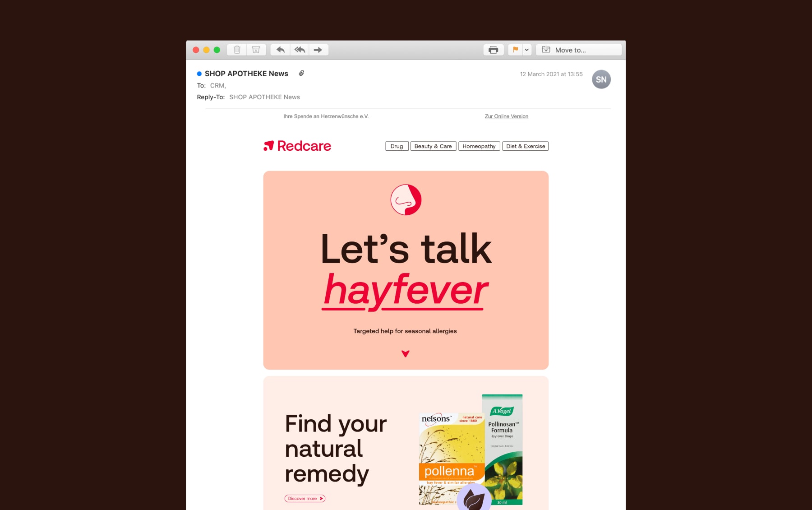Screen dimensions: 812x510
Task: Click the paperclip attachment icon
Action: pos(301,73)
